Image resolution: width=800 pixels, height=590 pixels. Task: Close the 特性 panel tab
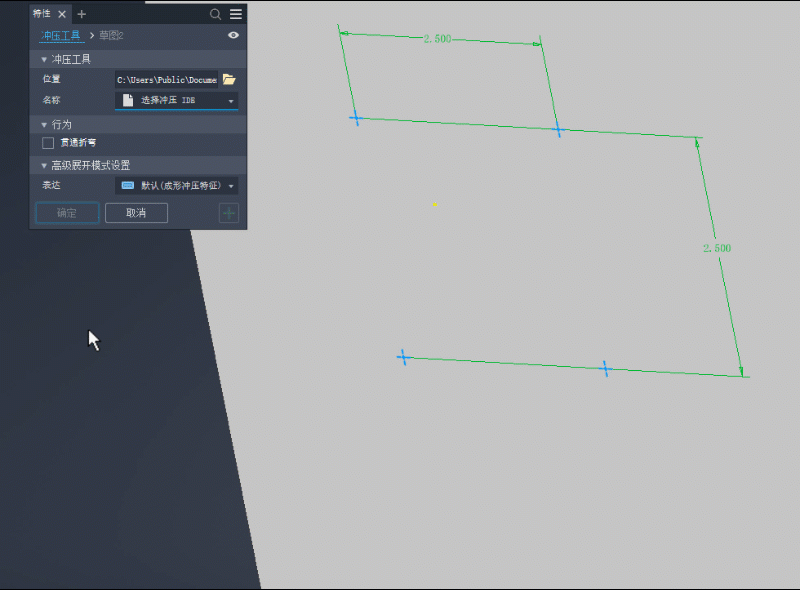click(62, 14)
